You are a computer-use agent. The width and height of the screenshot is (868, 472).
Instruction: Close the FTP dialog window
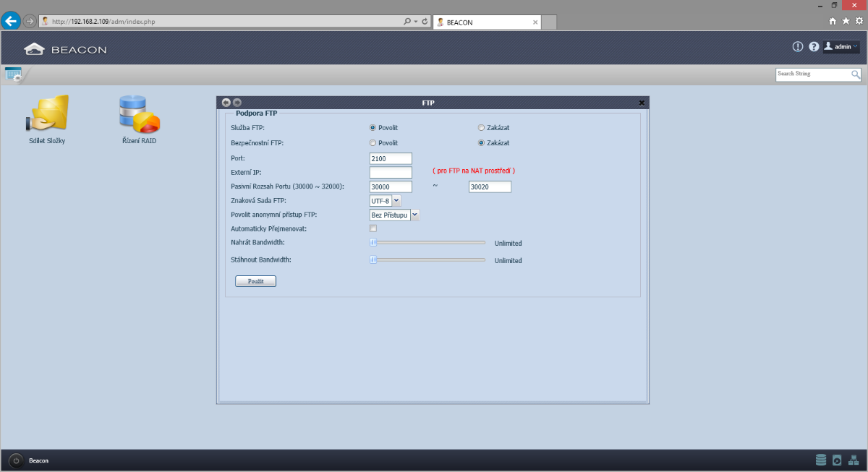pos(642,103)
